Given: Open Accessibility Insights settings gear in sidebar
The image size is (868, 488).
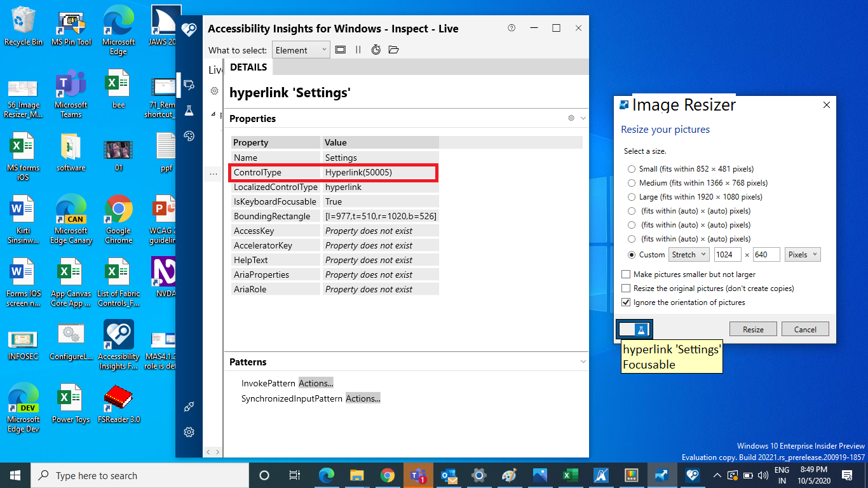Looking at the screenshot, I should coord(189,432).
